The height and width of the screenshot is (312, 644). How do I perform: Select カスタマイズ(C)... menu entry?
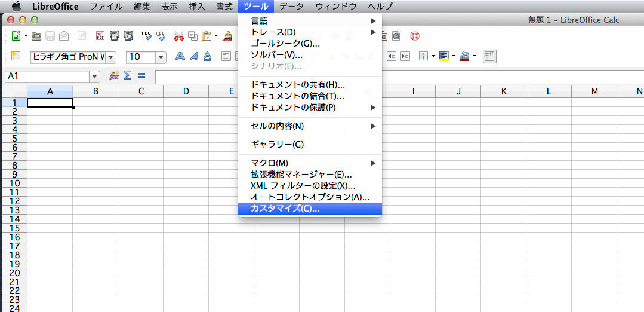coord(285,209)
